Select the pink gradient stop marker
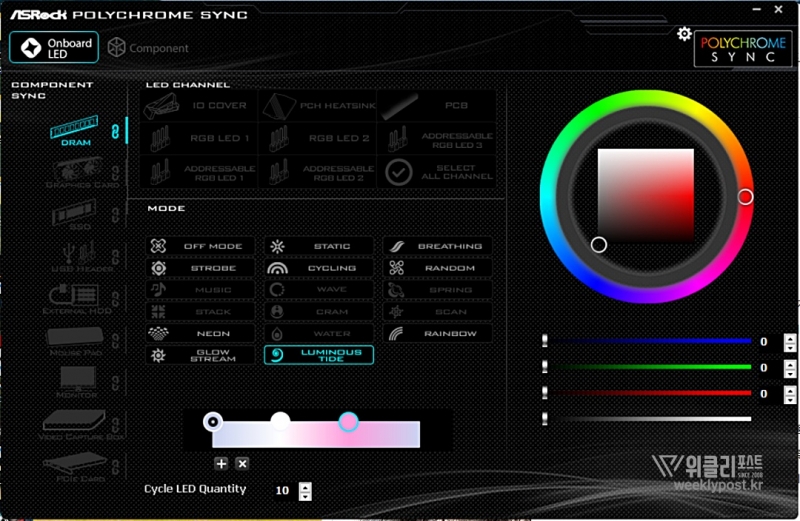Image resolution: width=800 pixels, height=521 pixels. click(348, 421)
